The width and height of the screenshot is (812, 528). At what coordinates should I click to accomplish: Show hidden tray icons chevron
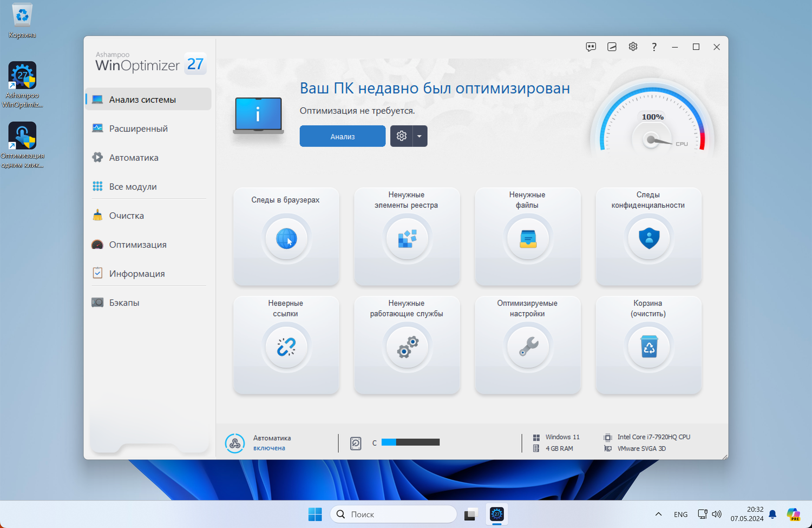pyautogui.click(x=658, y=514)
